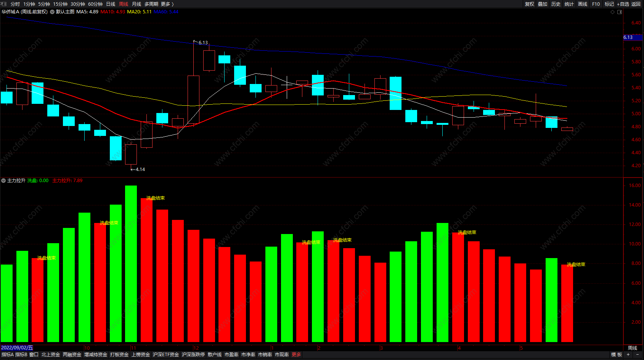
Task: Show the 市现率 indicator
Action: (282, 355)
